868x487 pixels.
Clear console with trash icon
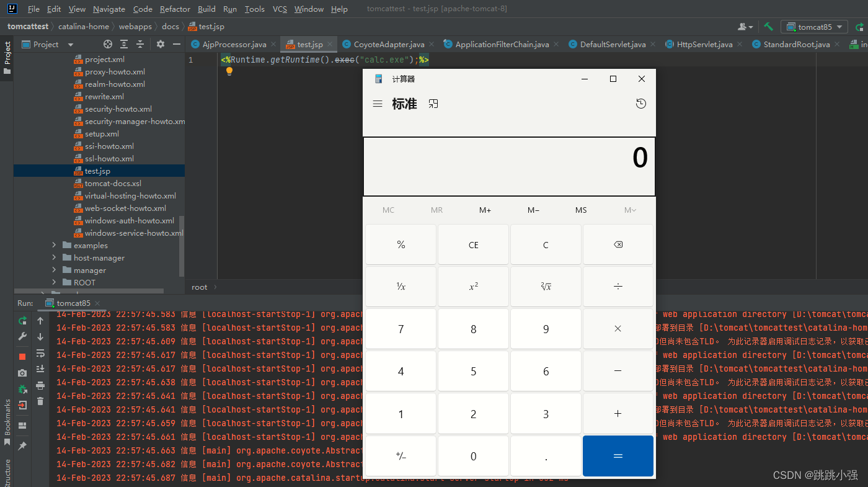pos(40,401)
